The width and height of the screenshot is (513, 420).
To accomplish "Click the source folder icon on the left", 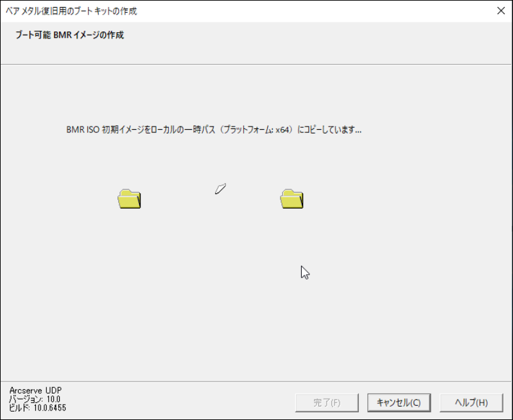I will click(x=129, y=198).
